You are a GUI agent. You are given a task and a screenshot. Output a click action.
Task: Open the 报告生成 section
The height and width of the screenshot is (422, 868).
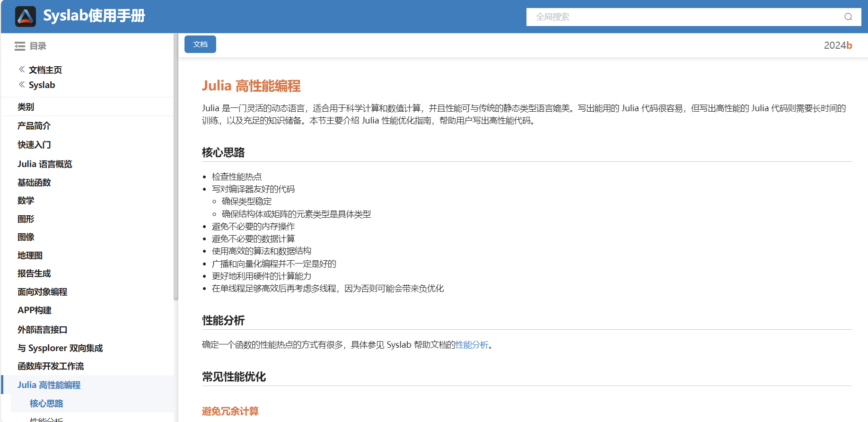click(x=34, y=273)
